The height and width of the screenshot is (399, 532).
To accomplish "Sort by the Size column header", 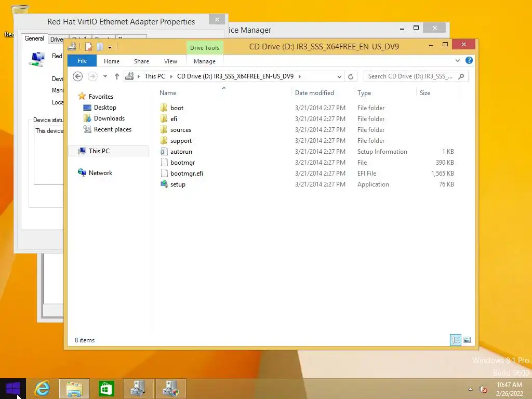I will (x=425, y=93).
